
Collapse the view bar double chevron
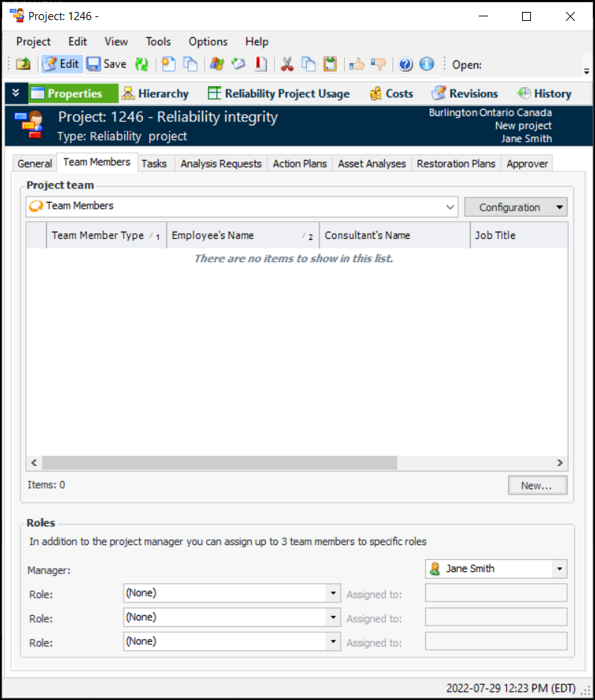16,93
